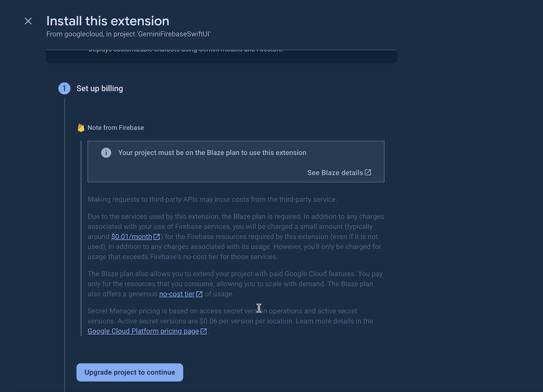Click external-link icon after Google Cloud pricing page
Screen dimensions: 543x392
[x=204, y=331]
